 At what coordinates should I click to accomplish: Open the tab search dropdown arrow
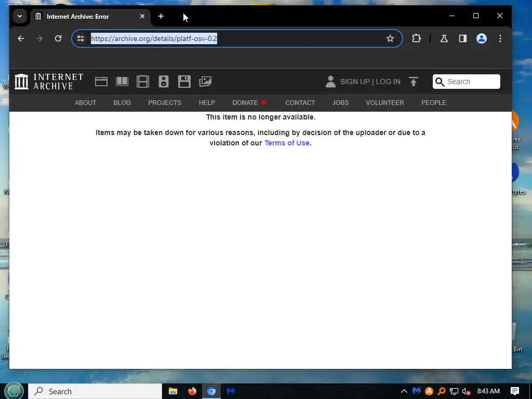[20, 16]
